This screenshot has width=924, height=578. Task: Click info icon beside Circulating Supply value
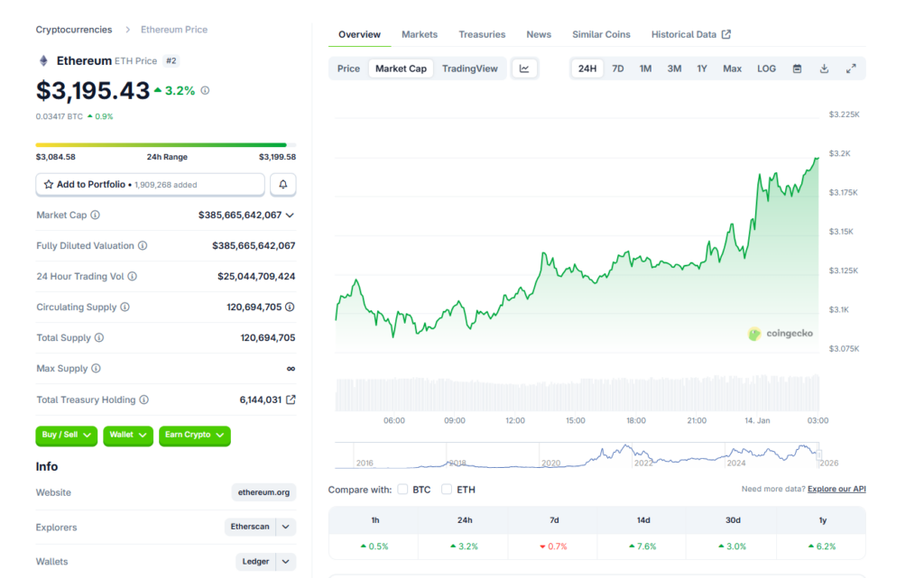pos(290,307)
